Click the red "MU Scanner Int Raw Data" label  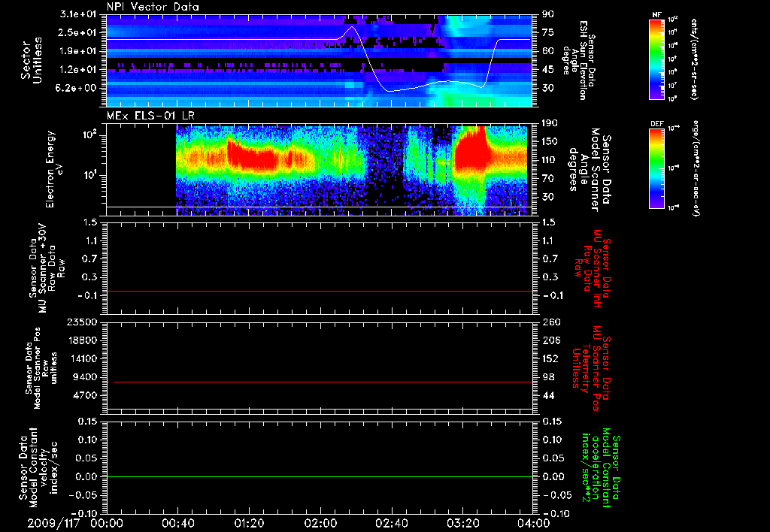pos(591,268)
